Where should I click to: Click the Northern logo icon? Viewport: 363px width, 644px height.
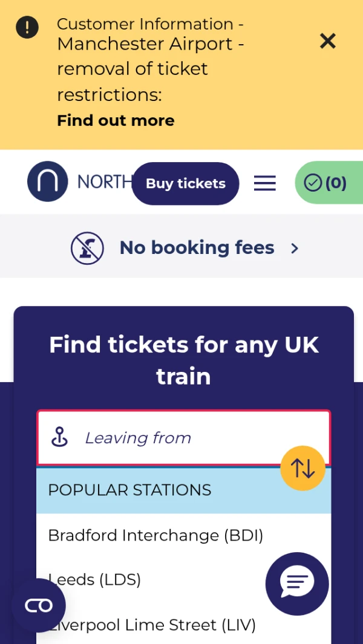(x=47, y=181)
